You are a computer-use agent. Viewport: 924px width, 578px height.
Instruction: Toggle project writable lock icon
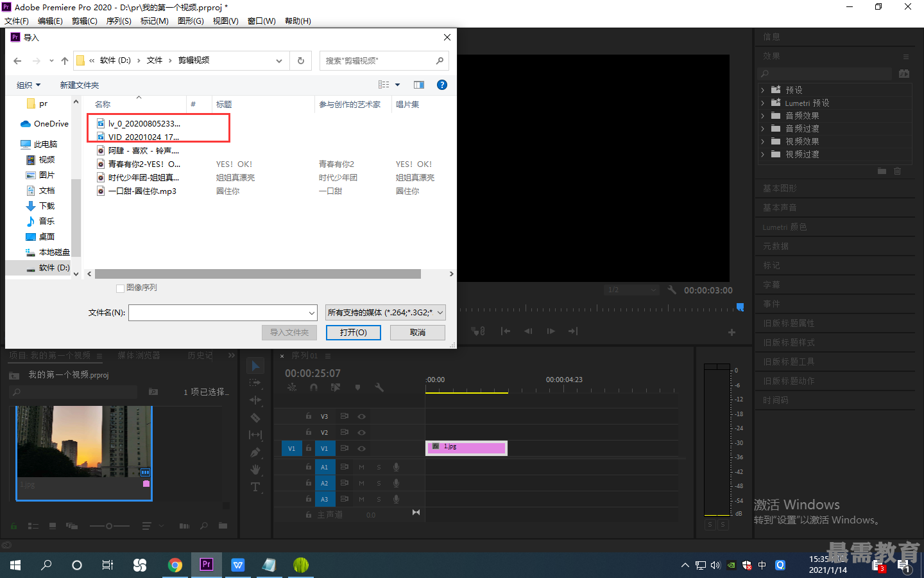[13, 526]
